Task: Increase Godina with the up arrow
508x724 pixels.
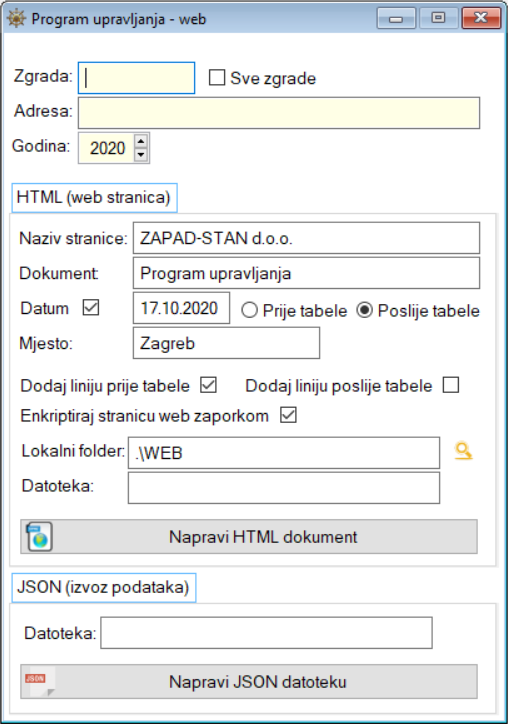Action: tap(141, 141)
